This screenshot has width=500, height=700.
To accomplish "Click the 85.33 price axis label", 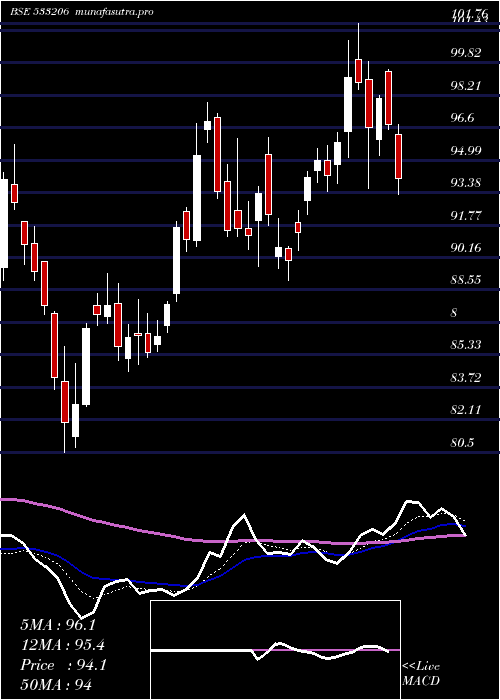I will tap(467, 345).
